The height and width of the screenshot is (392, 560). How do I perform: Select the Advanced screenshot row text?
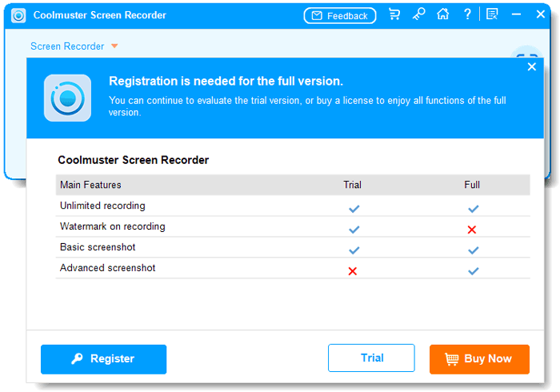click(107, 268)
